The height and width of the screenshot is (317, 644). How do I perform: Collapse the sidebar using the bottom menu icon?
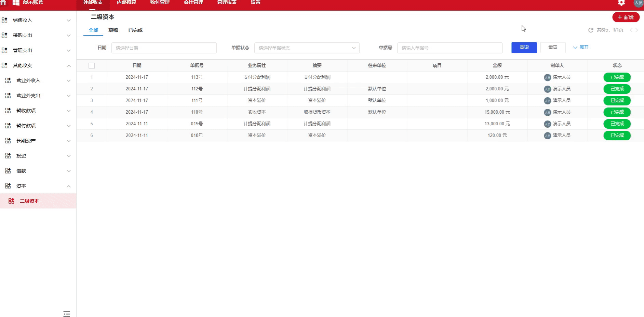click(x=67, y=314)
